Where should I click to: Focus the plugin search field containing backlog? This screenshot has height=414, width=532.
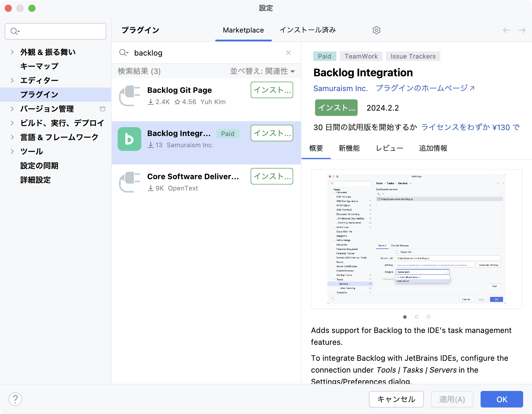point(207,53)
